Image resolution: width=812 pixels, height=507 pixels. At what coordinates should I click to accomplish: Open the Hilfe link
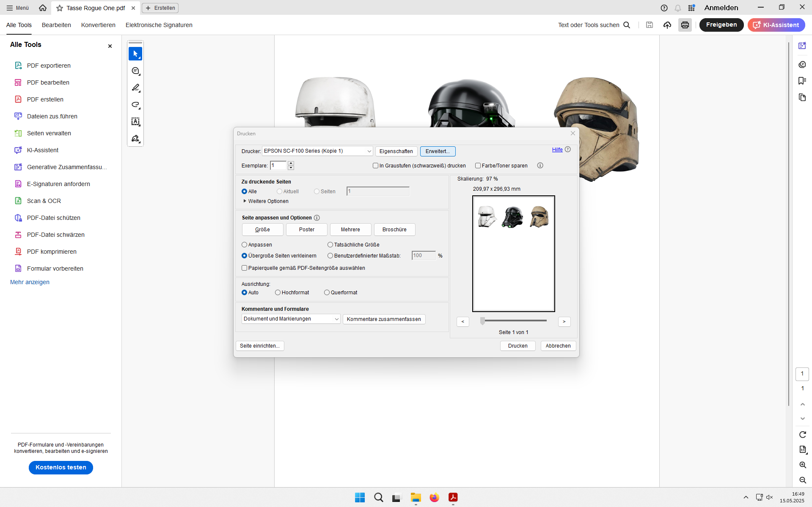[557, 150]
